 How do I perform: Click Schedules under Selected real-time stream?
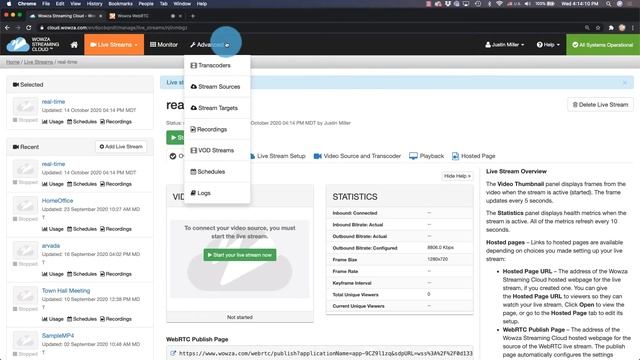point(82,122)
